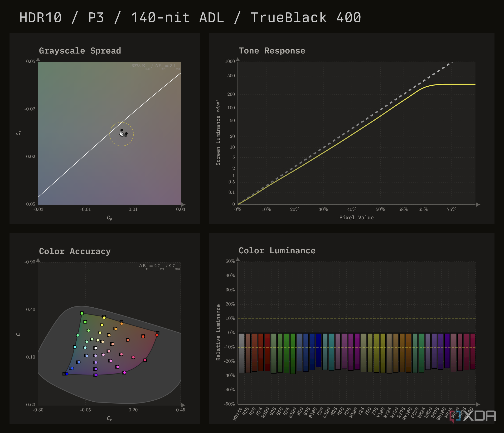Click the HDR10 / P3 / 140-nit ADL heading

190,18
